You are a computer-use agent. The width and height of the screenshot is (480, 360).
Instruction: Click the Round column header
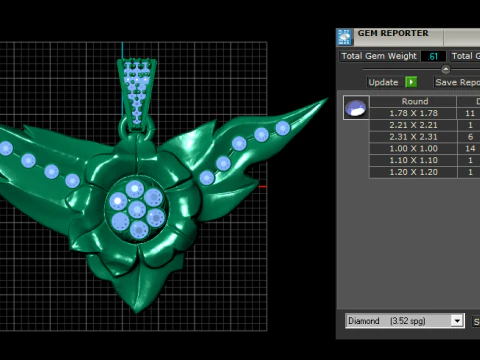[413, 101]
